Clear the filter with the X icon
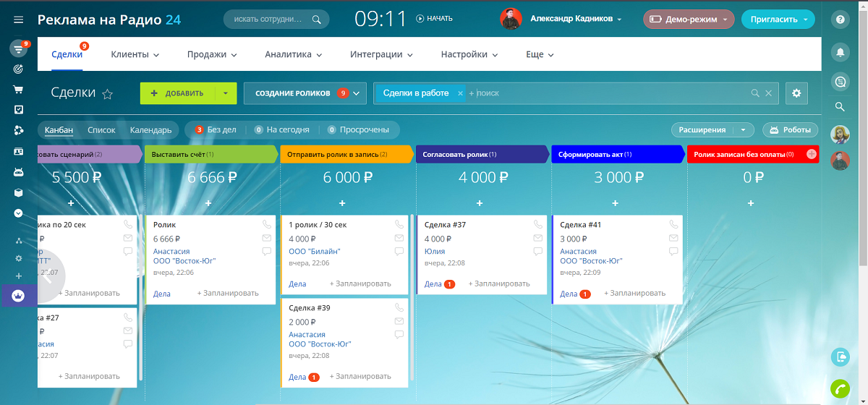 (769, 93)
